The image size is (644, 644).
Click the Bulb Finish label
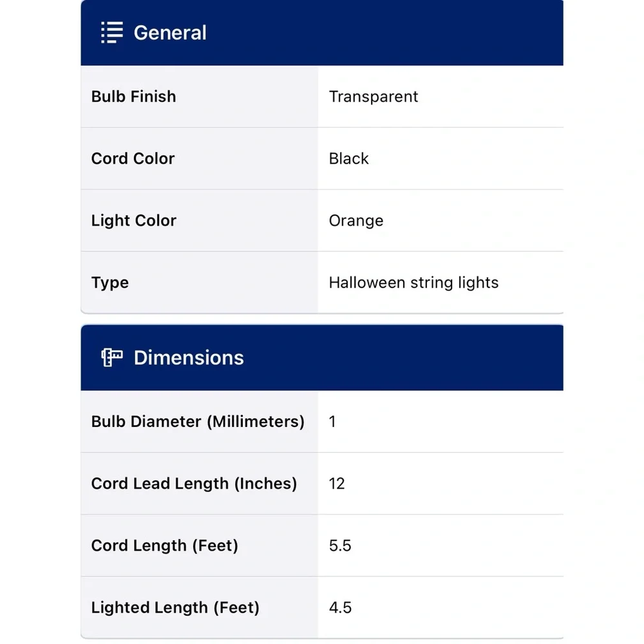pyautogui.click(x=133, y=97)
